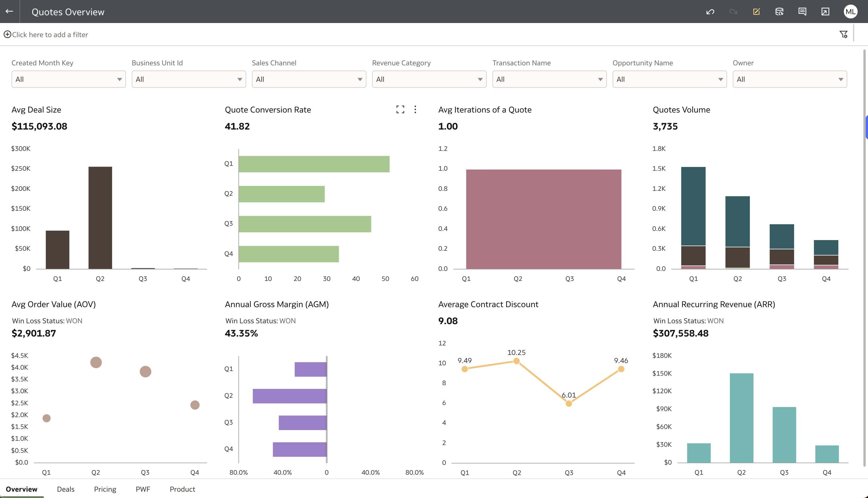Click the back arrow icon
Image resolution: width=868 pixels, height=498 pixels.
(x=9, y=11)
